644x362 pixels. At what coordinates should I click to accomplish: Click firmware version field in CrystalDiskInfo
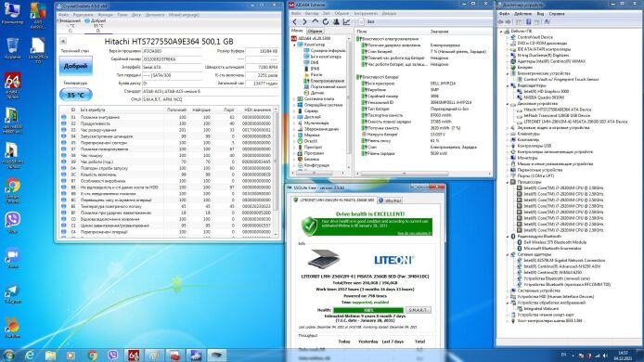point(172,51)
